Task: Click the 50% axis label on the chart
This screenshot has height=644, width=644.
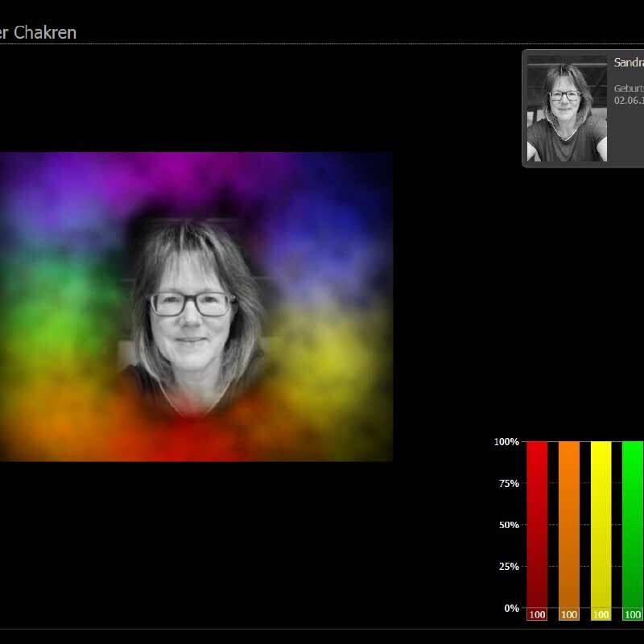Action: 509,525
